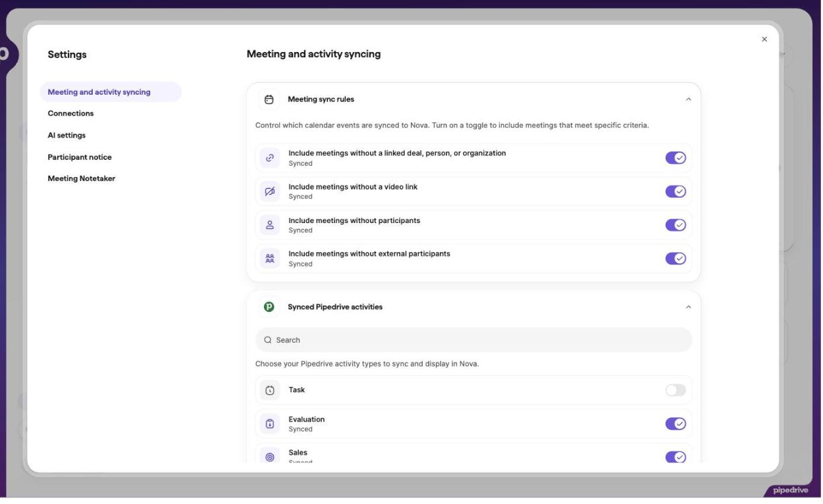Click 'Control which calendar events are synced' description
The image size is (823, 504).
click(x=452, y=126)
